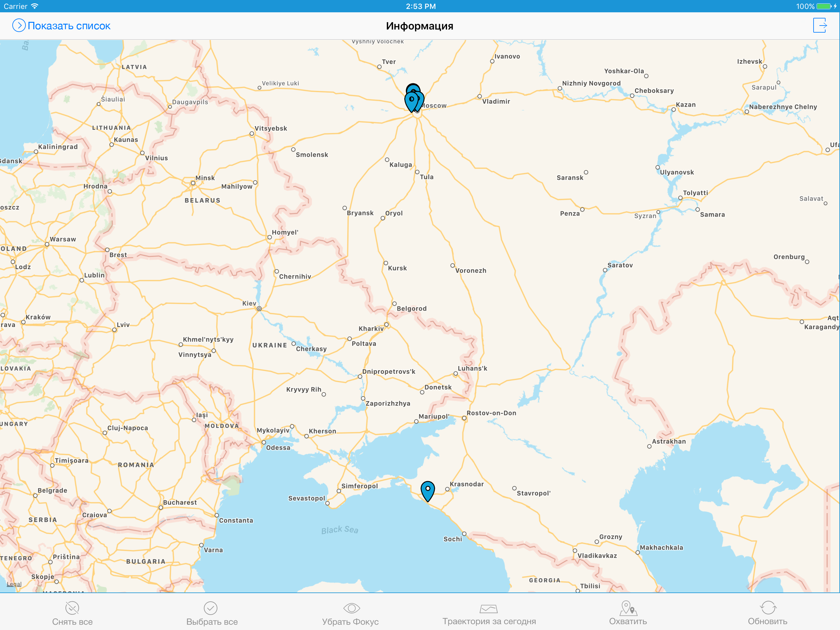Tap the Траектория за сегодня label
The height and width of the screenshot is (630, 840).
(489, 621)
